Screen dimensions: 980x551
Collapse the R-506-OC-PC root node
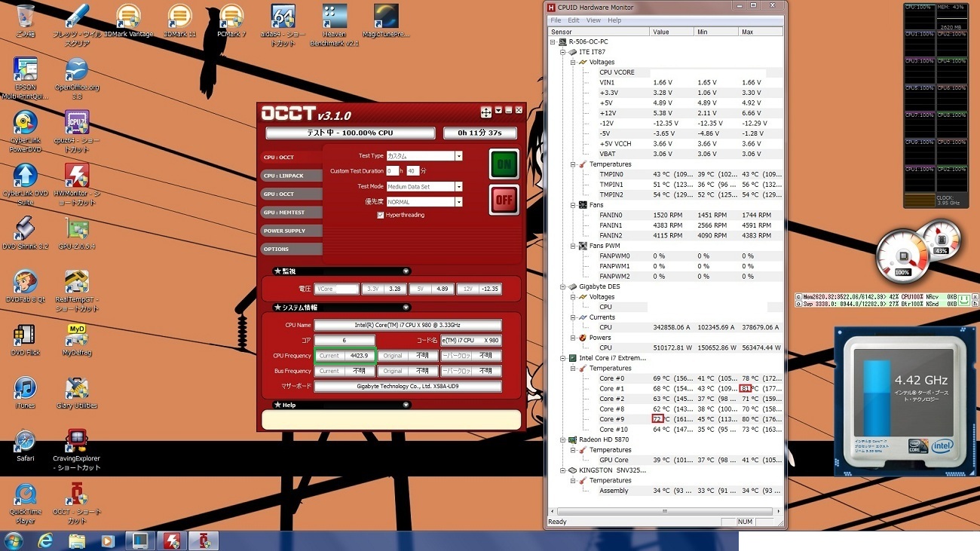click(553, 41)
